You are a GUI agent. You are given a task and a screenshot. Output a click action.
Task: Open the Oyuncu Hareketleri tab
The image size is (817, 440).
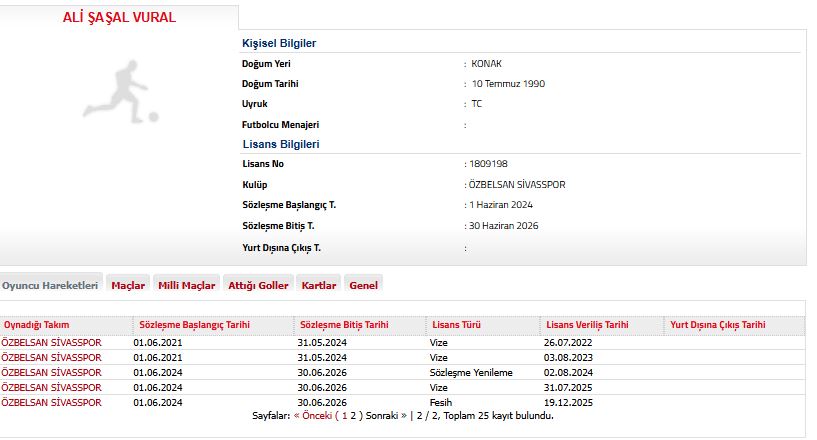pos(50,285)
